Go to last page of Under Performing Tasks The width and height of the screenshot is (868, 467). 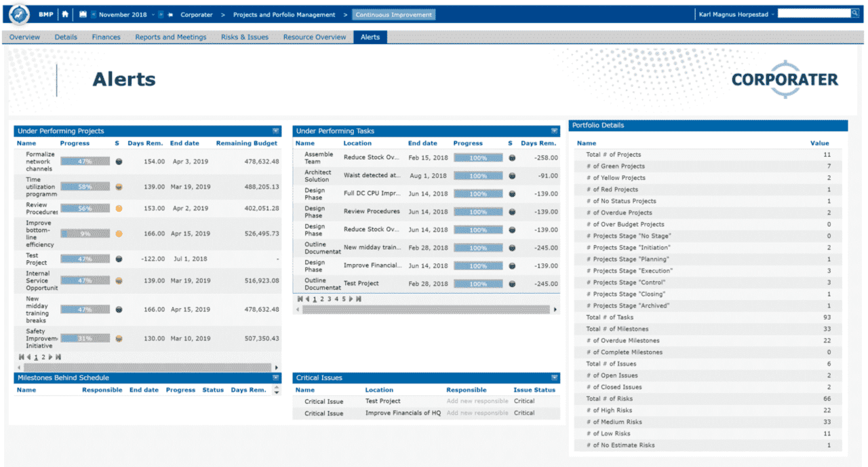(x=358, y=299)
